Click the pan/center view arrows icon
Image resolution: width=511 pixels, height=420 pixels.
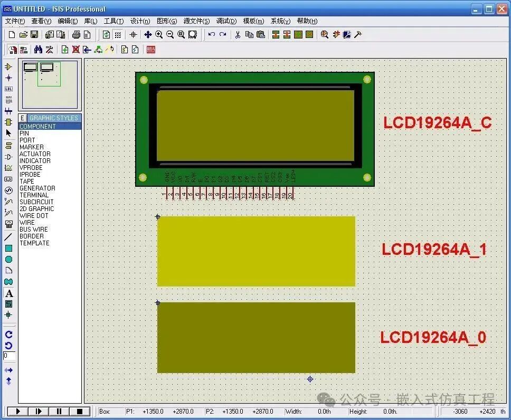click(x=148, y=34)
